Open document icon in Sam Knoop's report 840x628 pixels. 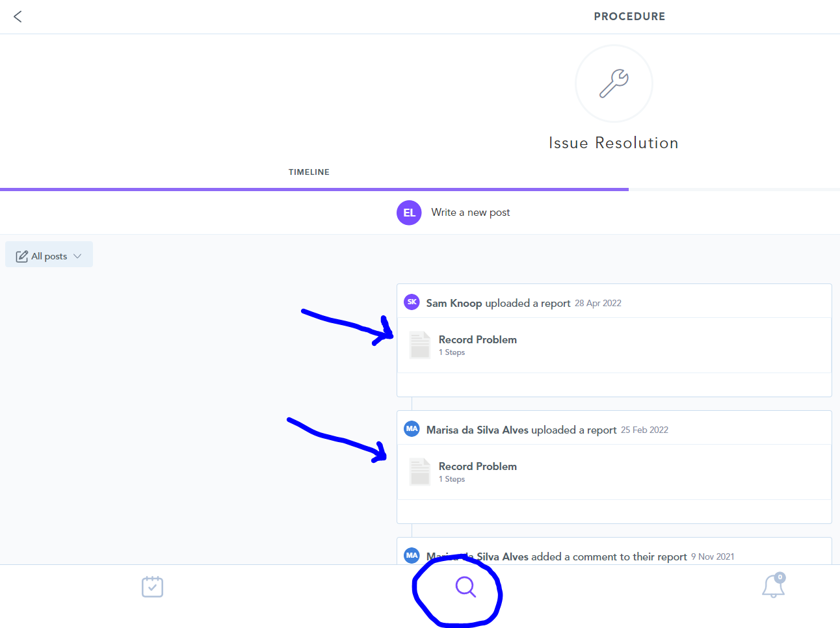[420, 345]
